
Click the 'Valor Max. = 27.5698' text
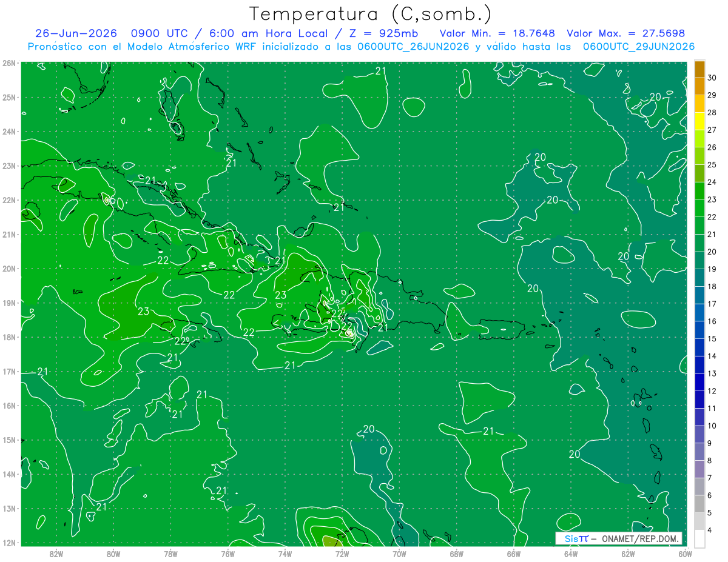click(x=626, y=33)
